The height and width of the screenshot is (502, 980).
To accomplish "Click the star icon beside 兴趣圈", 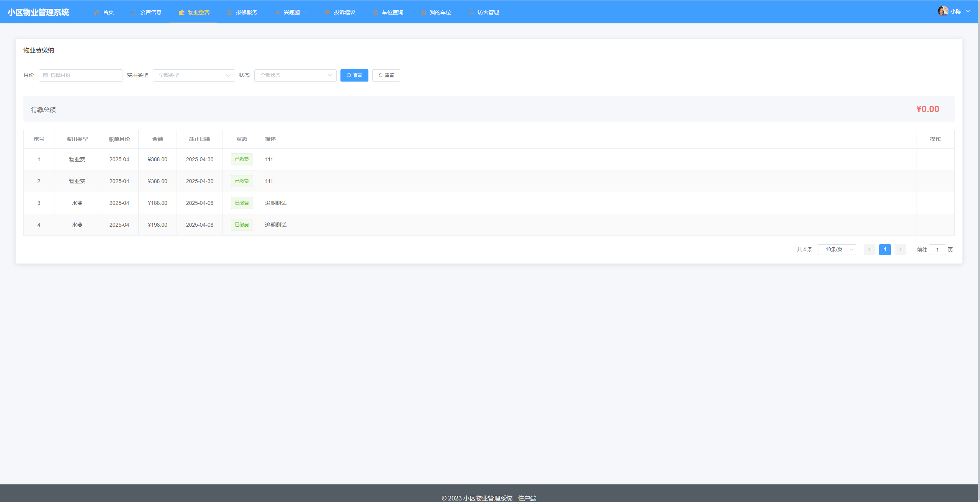I will tap(277, 12).
